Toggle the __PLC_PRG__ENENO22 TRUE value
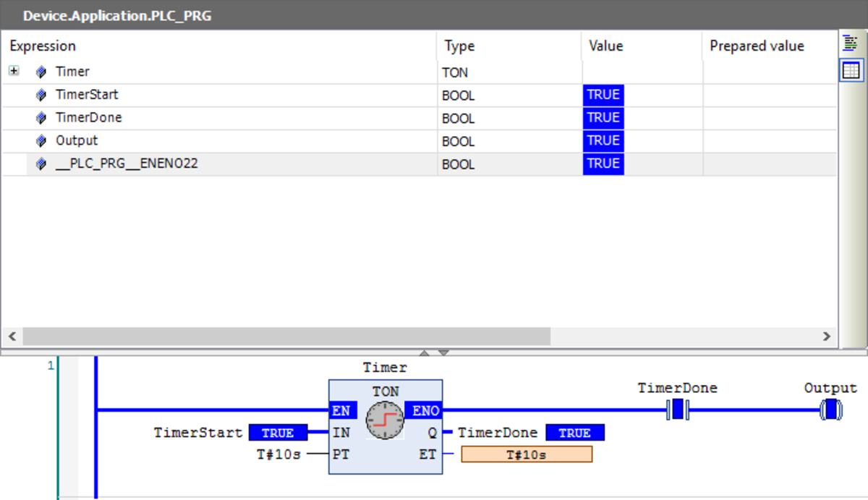The image size is (868, 500). [x=603, y=164]
